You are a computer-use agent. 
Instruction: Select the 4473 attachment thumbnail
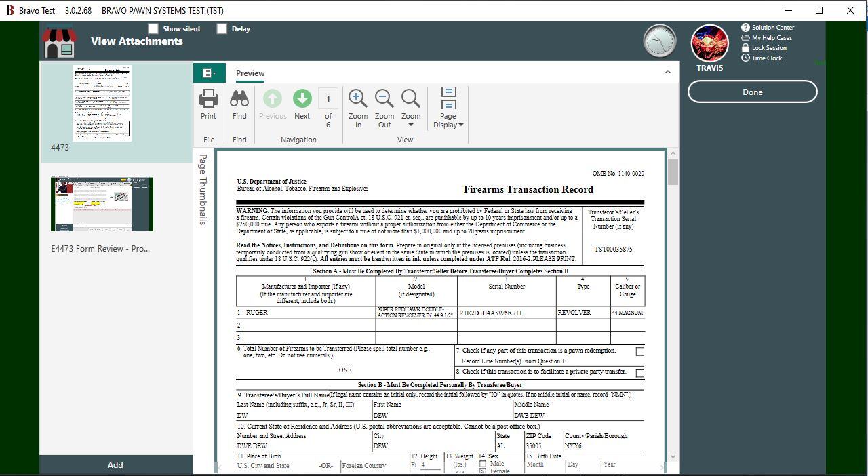(x=102, y=104)
